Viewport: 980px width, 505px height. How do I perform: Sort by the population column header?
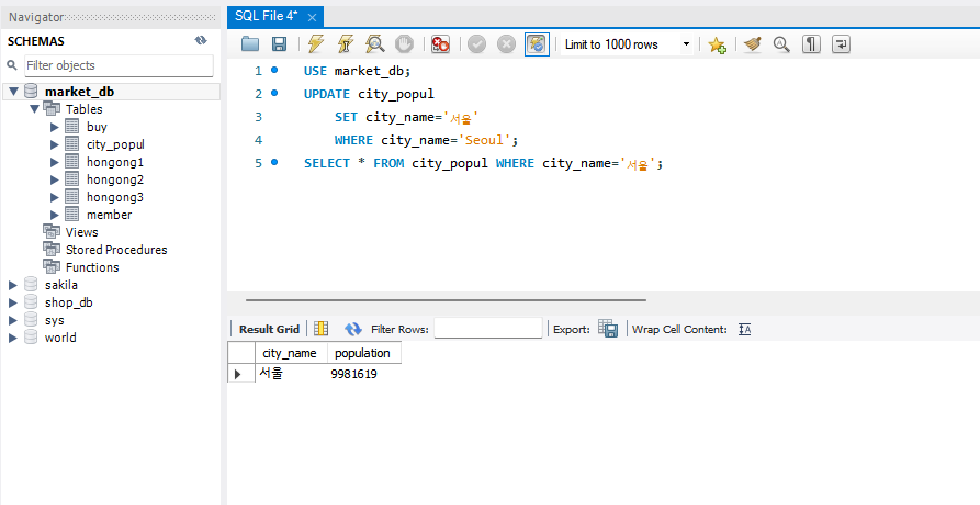[364, 353]
